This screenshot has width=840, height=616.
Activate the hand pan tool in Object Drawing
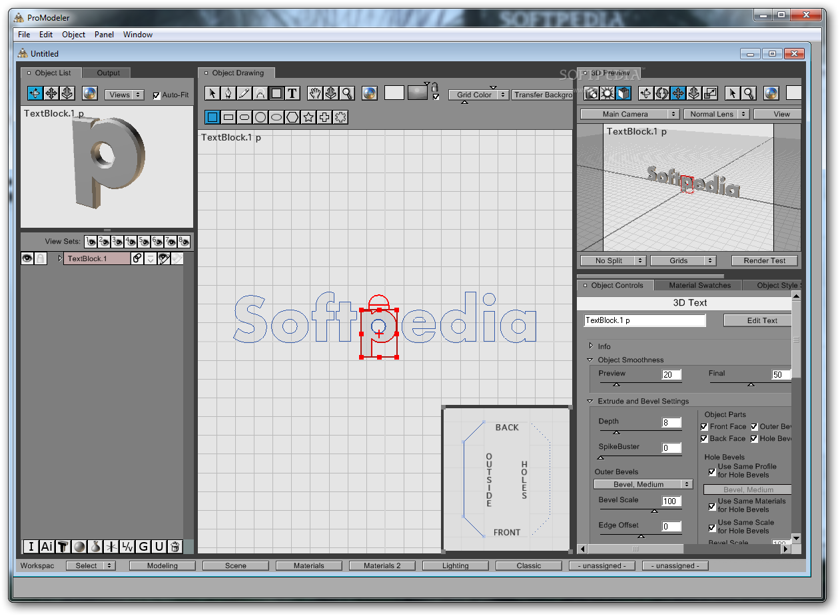click(315, 94)
